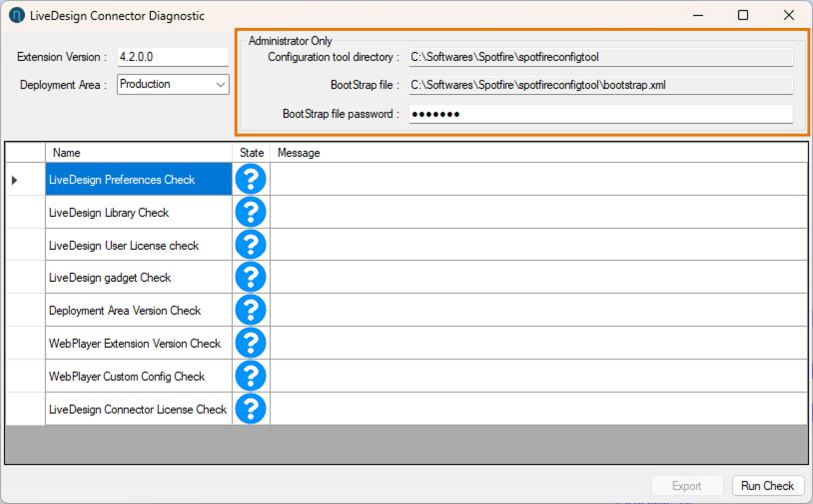Click the current row indicator arrow
The height and width of the screenshot is (504, 813).
15,180
